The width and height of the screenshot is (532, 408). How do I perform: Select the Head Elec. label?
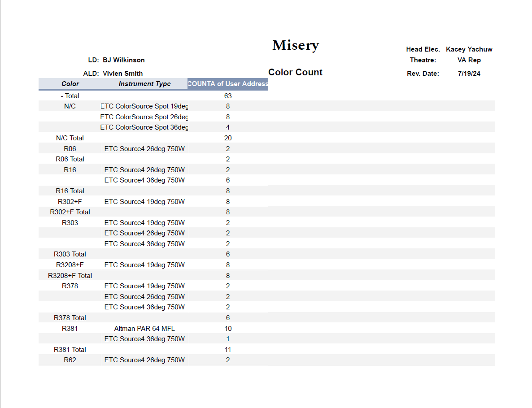pos(423,49)
